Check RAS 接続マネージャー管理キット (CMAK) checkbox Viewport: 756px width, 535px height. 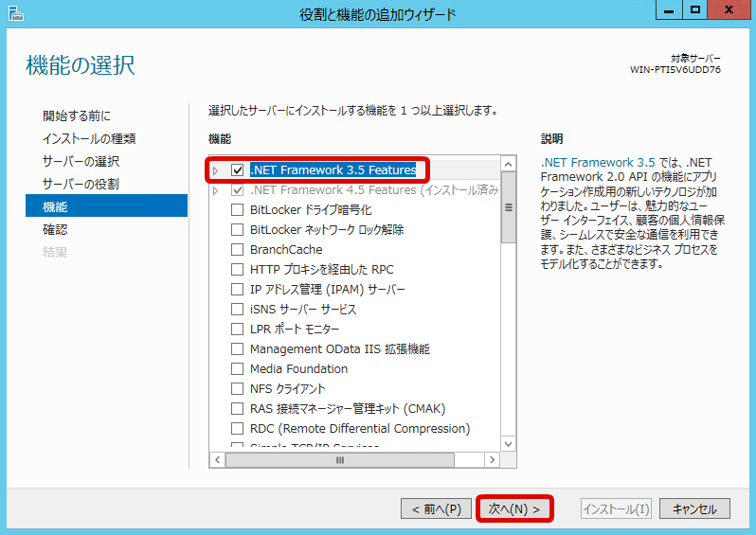(237, 408)
